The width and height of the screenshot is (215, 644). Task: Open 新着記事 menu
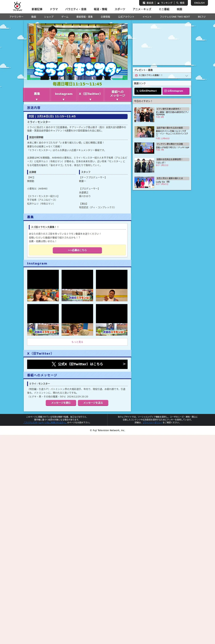click(x=37, y=9)
